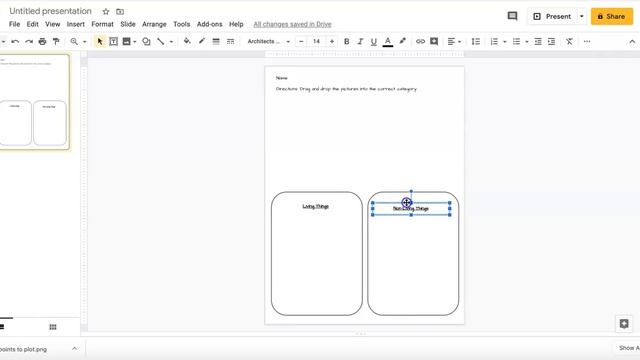
Task: Click the Insert image icon
Action: click(x=127, y=42)
